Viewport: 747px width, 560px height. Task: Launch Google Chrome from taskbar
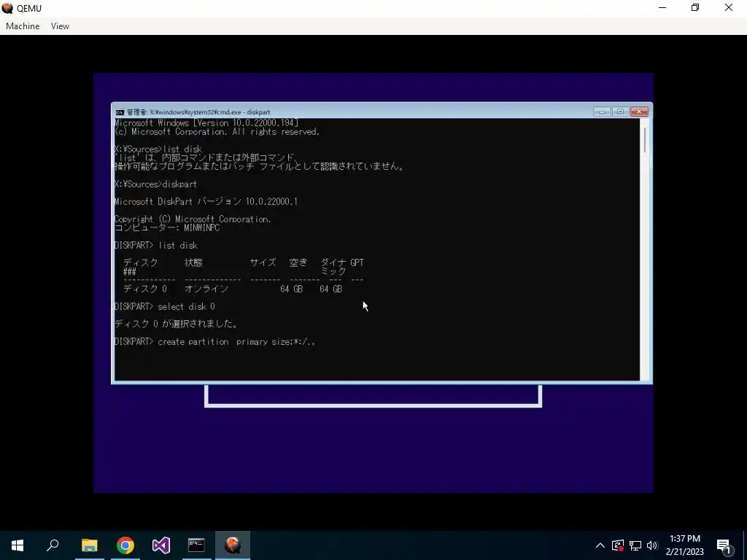(125, 545)
